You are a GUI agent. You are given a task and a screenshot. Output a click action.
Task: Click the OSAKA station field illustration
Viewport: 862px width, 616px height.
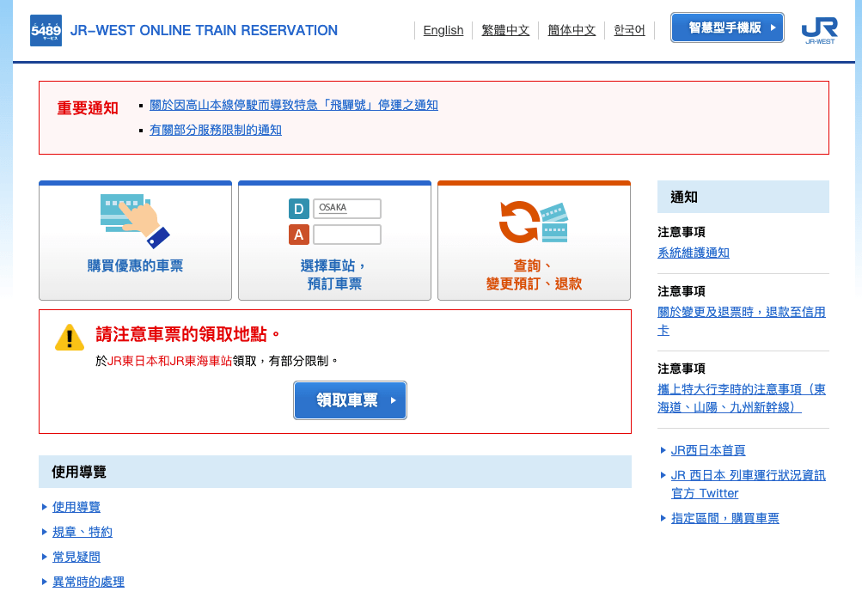coord(347,208)
